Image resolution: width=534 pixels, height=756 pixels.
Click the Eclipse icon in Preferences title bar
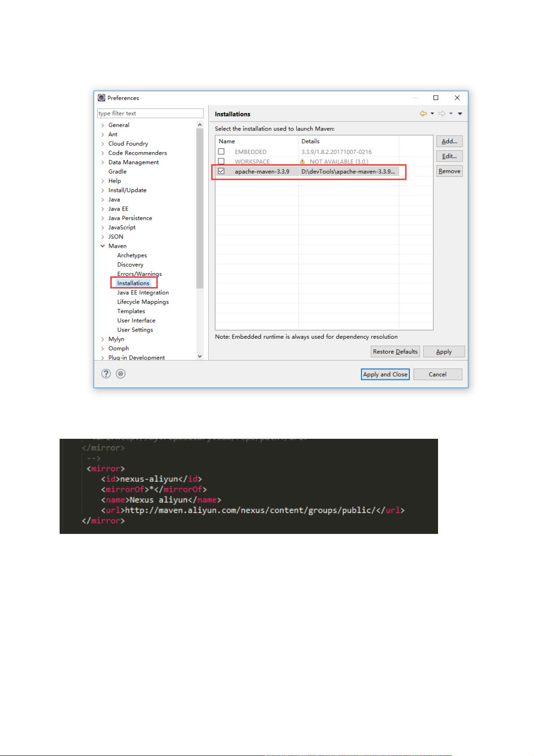click(102, 98)
